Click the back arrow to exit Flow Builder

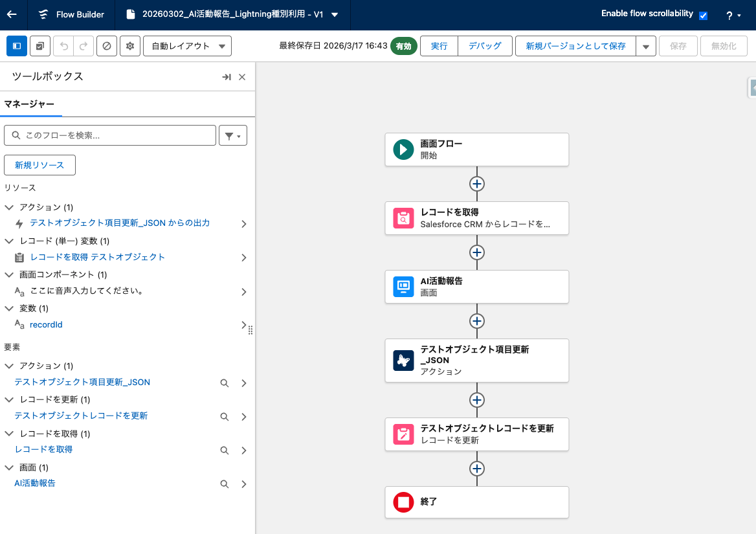point(12,14)
